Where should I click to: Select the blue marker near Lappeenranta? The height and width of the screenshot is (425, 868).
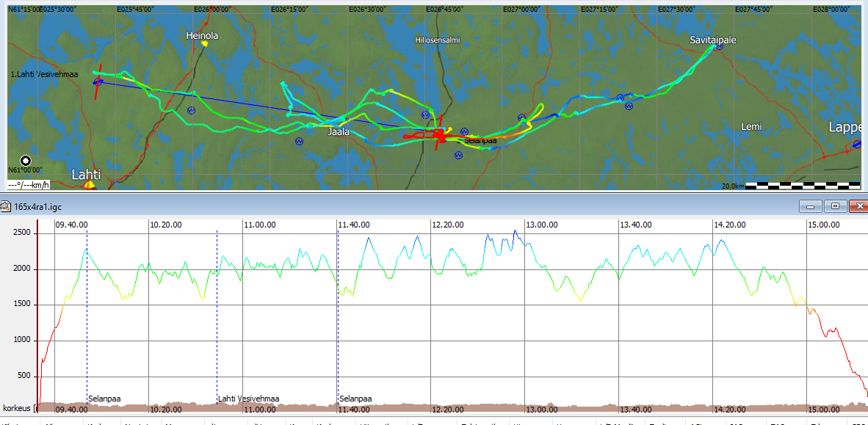click(857, 144)
